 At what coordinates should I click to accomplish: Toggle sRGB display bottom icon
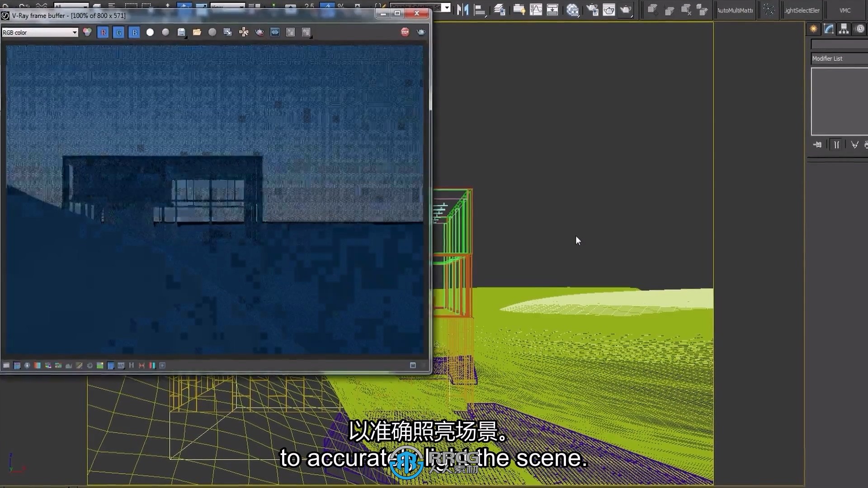(111, 366)
